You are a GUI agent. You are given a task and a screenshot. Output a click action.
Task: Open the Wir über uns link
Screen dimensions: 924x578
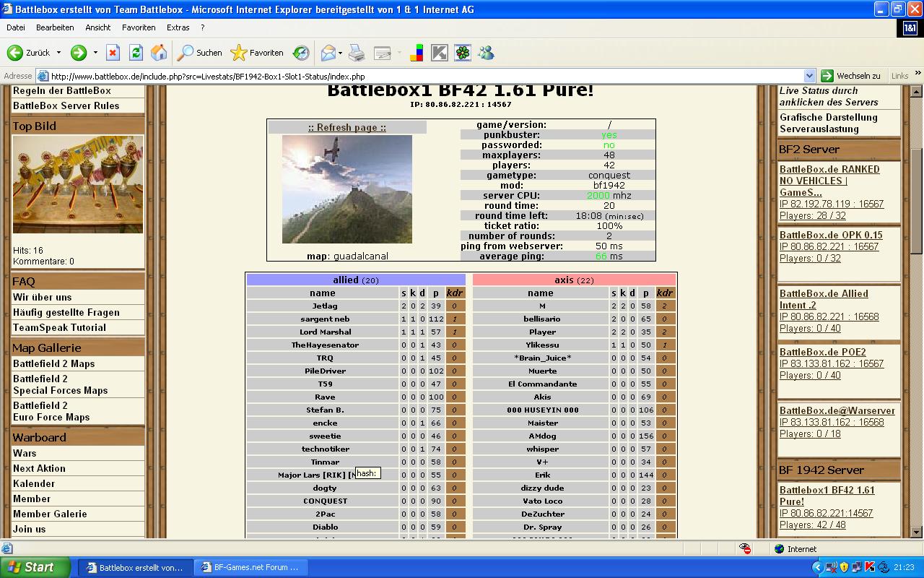coord(43,297)
